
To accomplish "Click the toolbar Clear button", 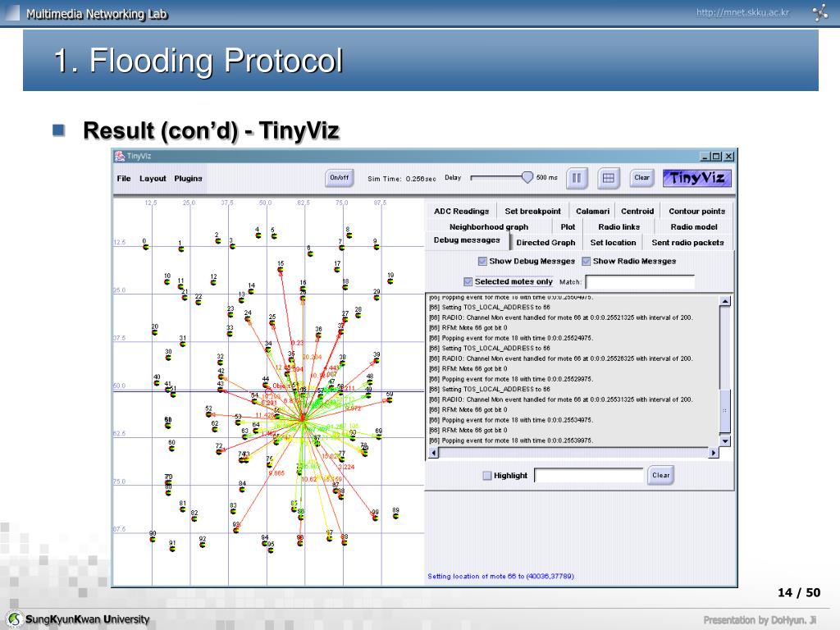I will [641, 178].
